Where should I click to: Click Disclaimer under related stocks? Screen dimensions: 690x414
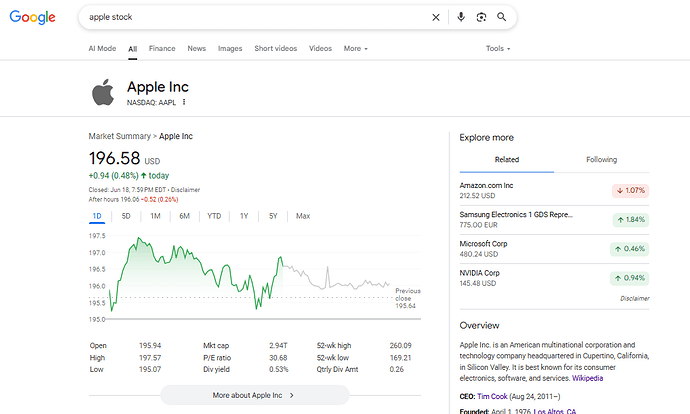635,298
